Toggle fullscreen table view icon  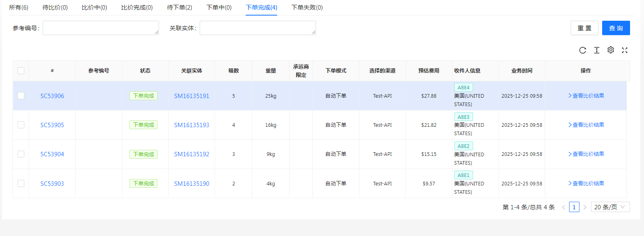click(624, 50)
